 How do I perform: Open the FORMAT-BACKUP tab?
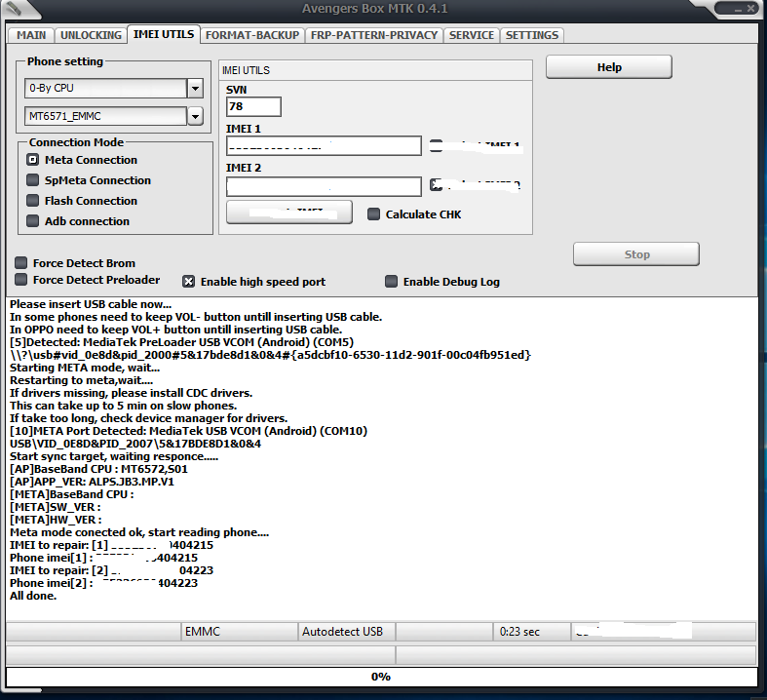tap(252, 35)
